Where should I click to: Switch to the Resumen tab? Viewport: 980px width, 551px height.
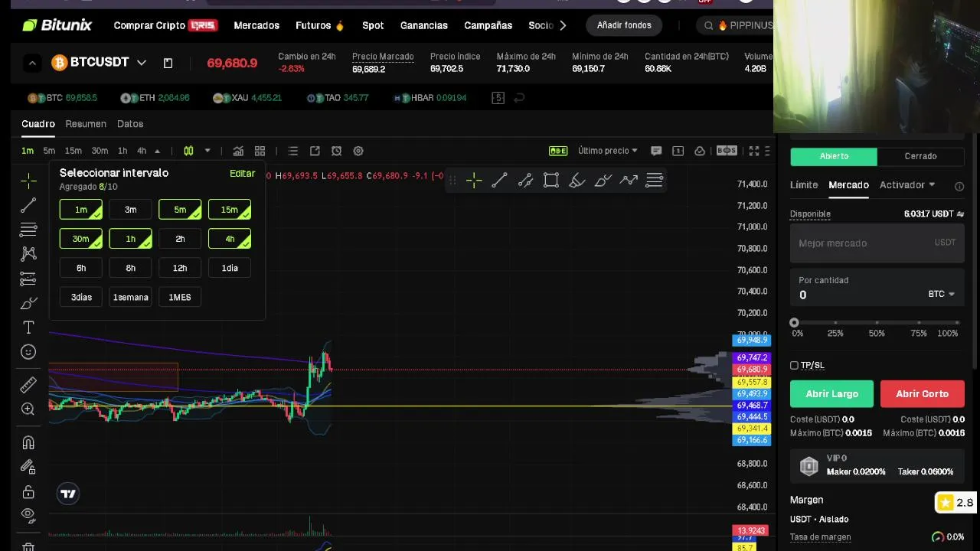tap(86, 123)
